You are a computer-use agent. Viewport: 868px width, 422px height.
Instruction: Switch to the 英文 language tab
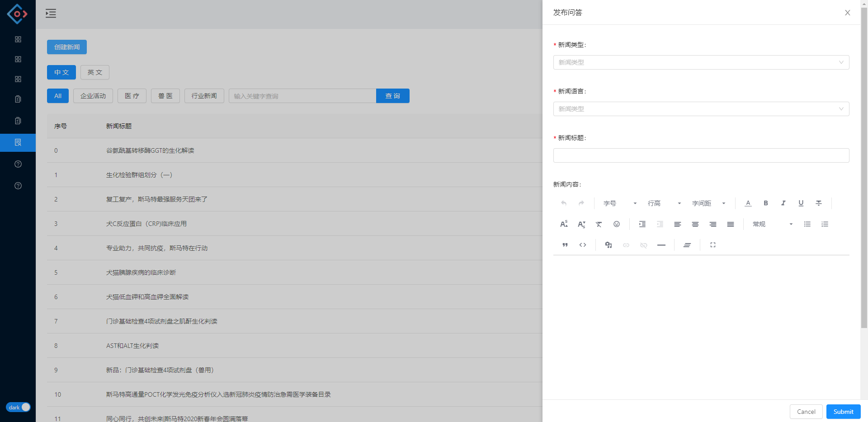coord(95,72)
